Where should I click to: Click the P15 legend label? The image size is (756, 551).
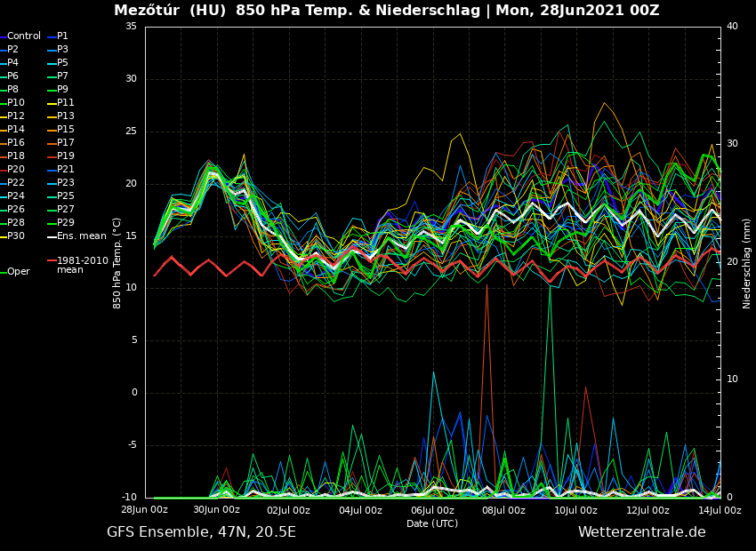pos(66,130)
